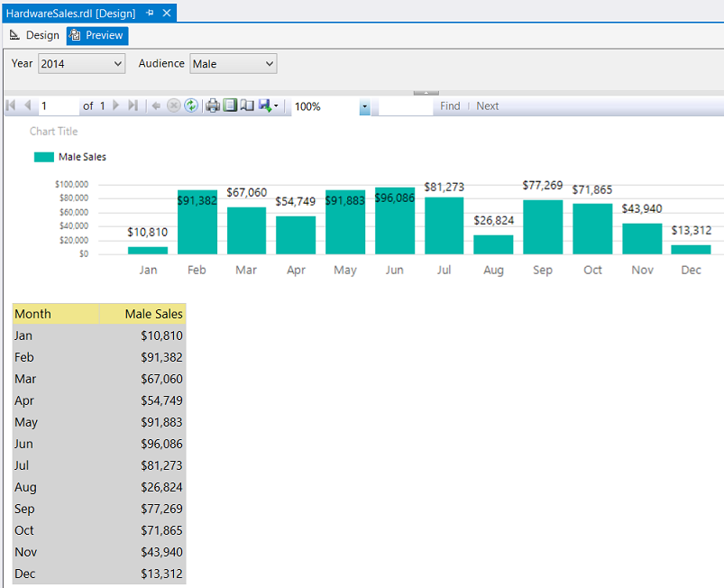
Task: Open the Year parameter dropdown
Action: (x=118, y=64)
